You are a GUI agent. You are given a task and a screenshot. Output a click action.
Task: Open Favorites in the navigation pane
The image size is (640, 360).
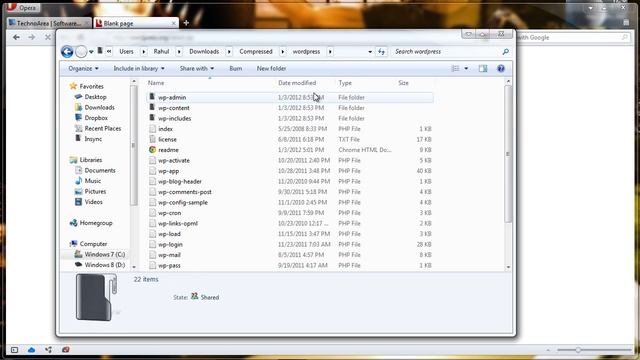[x=91, y=86]
